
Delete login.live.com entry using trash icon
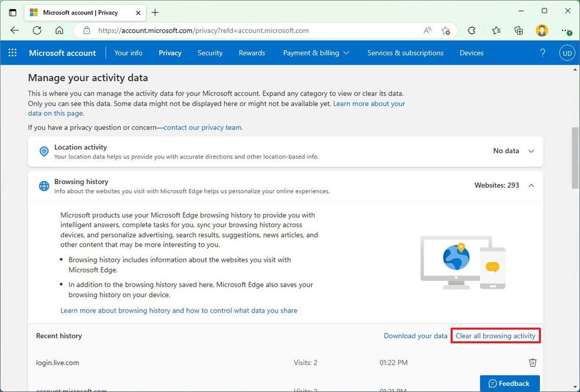533,362
